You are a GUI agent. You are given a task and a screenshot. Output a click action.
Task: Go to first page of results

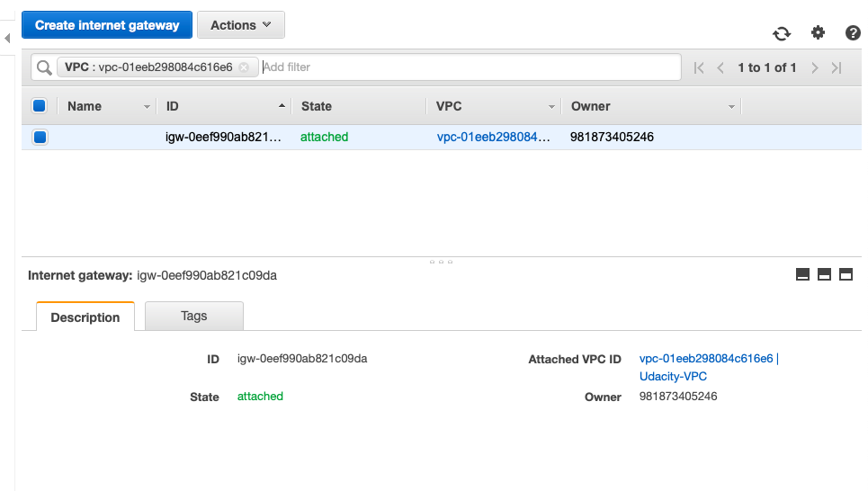coord(699,67)
